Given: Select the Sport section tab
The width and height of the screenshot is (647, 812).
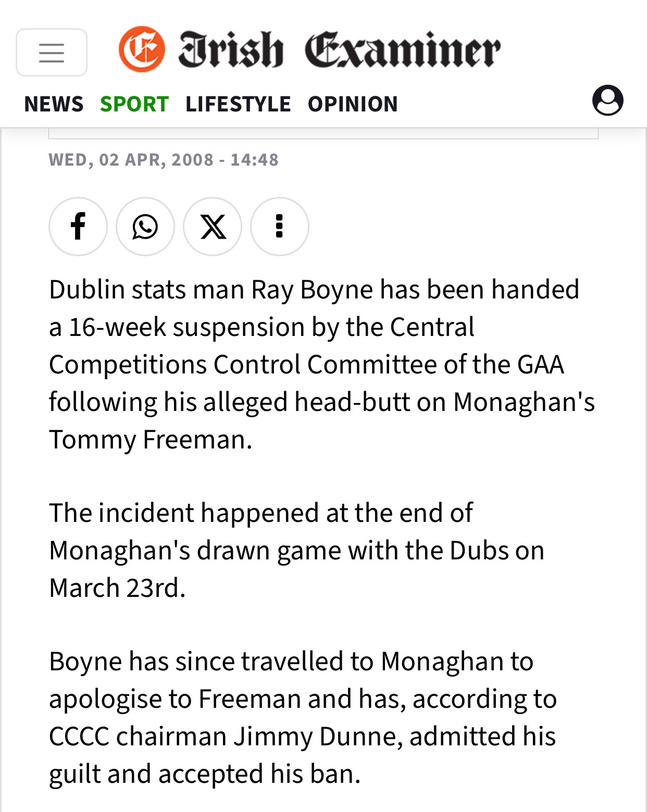Looking at the screenshot, I should point(134,104).
